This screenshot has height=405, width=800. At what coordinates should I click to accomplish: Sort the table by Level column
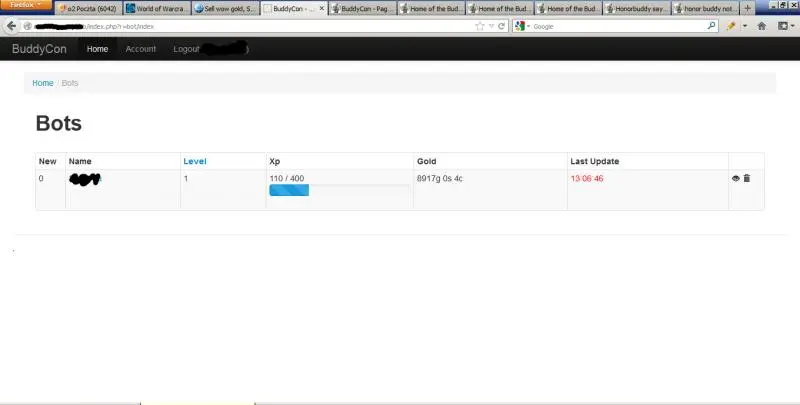pos(194,161)
